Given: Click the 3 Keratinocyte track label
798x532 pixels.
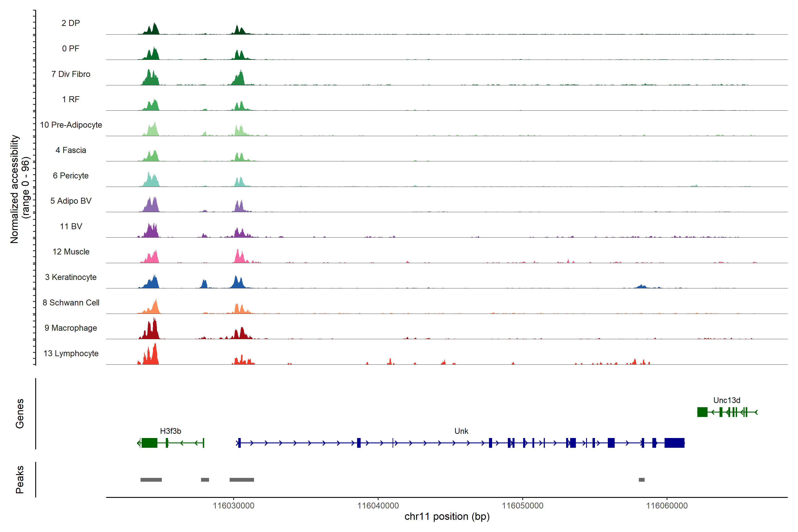Looking at the screenshot, I should tap(70, 277).
